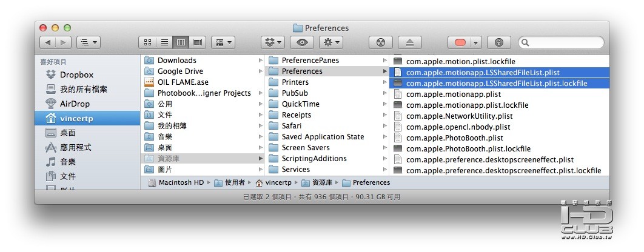Select the Screen Savers folder
644x252 pixels.
point(327,147)
